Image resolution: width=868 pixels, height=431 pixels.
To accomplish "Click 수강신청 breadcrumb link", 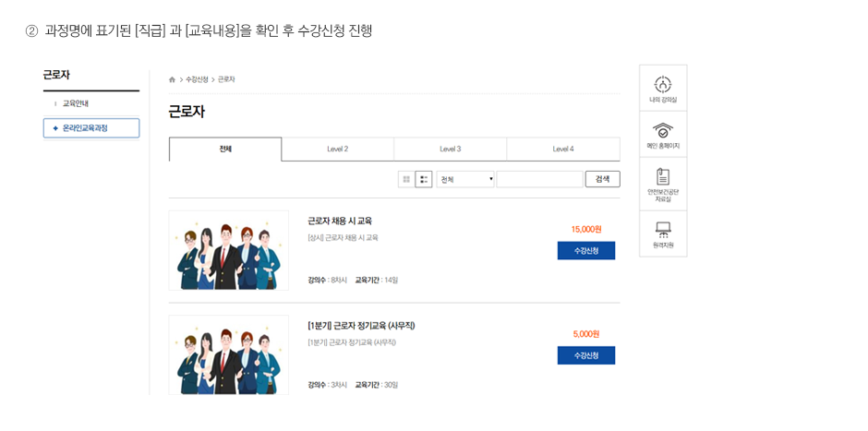I will [x=197, y=79].
